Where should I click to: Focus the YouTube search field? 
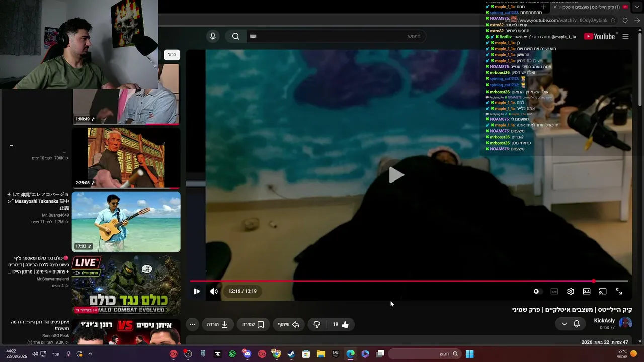pos(336,36)
